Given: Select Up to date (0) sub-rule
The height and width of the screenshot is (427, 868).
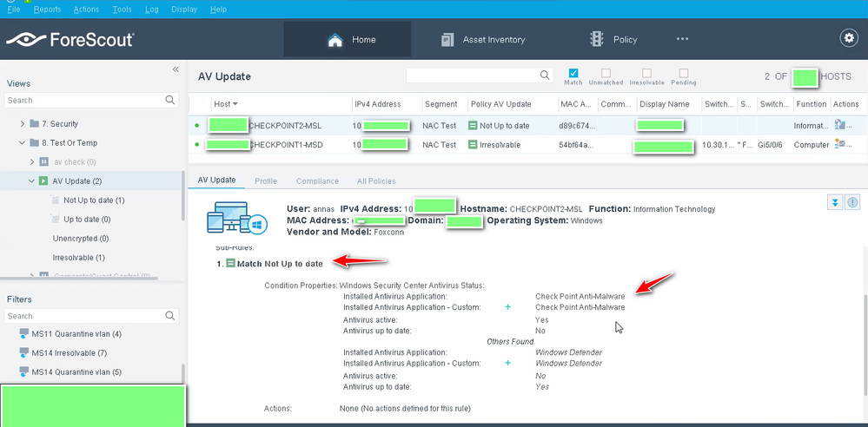Looking at the screenshot, I should 87,219.
